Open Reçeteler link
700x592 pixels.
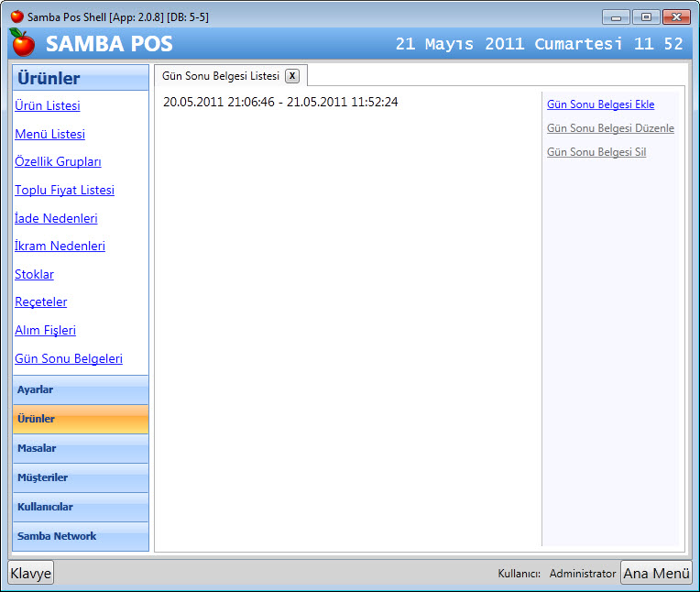click(x=40, y=302)
